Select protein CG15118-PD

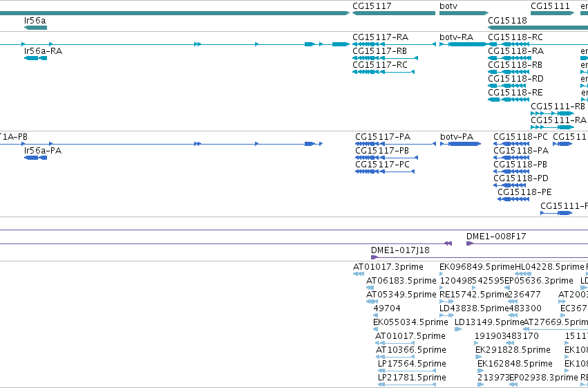(x=521, y=178)
